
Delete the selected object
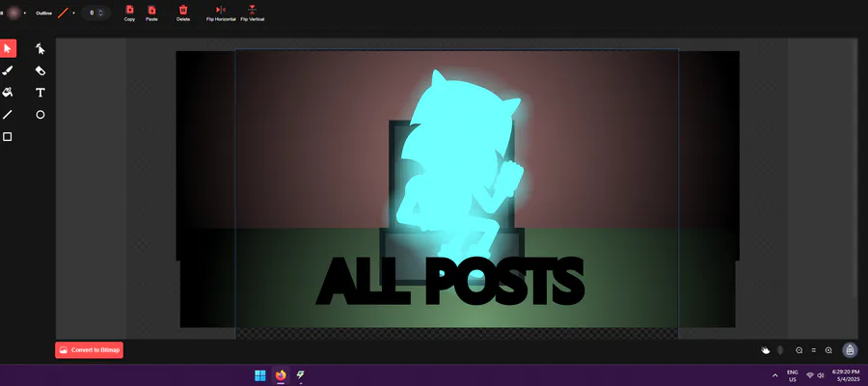click(183, 13)
